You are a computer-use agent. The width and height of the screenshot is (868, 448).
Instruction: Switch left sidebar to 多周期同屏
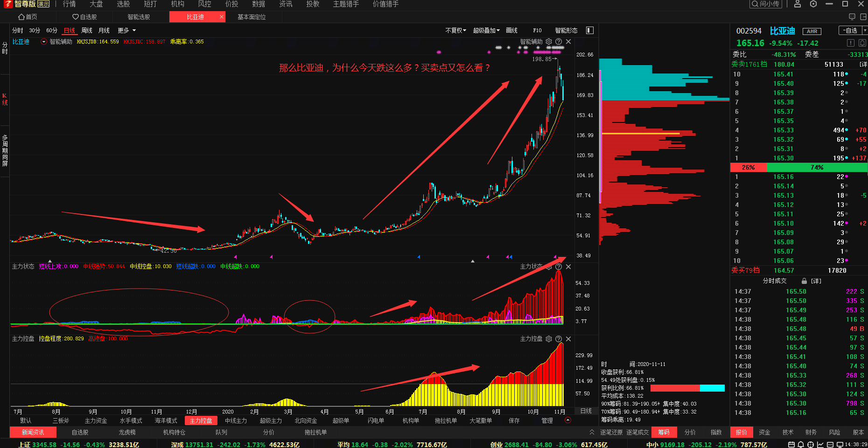[x=5, y=150]
